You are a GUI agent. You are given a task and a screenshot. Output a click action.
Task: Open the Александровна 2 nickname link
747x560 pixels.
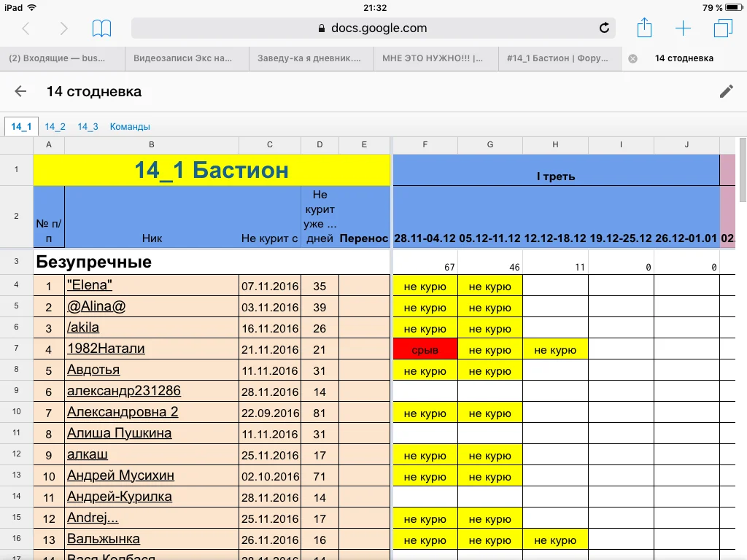click(123, 411)
